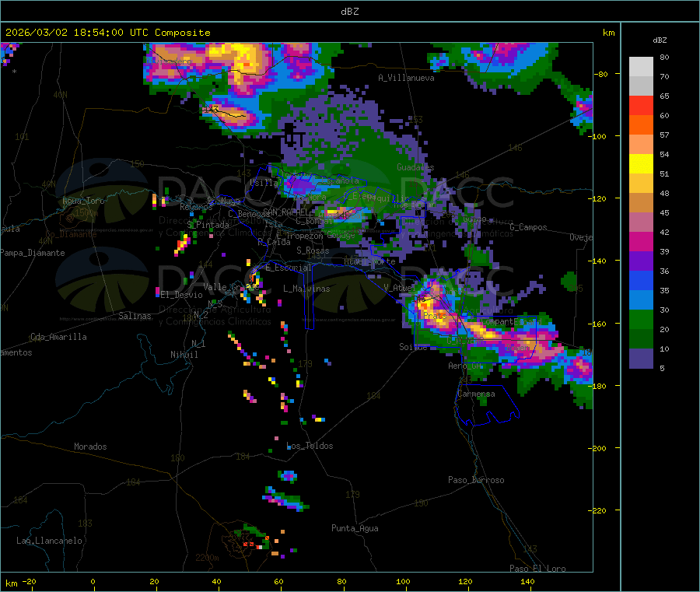The width and height of the screenshot is (700, 592).
Task: Click the Morados location label
Action: 90,447
